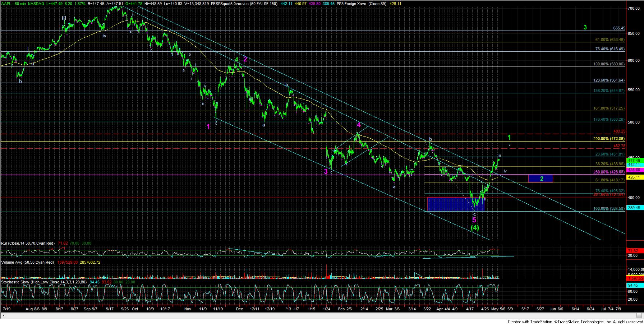This screenshot has height=324, width=644.
Task: Click the Volume Avg indicator title
Action: click(27, 263)
